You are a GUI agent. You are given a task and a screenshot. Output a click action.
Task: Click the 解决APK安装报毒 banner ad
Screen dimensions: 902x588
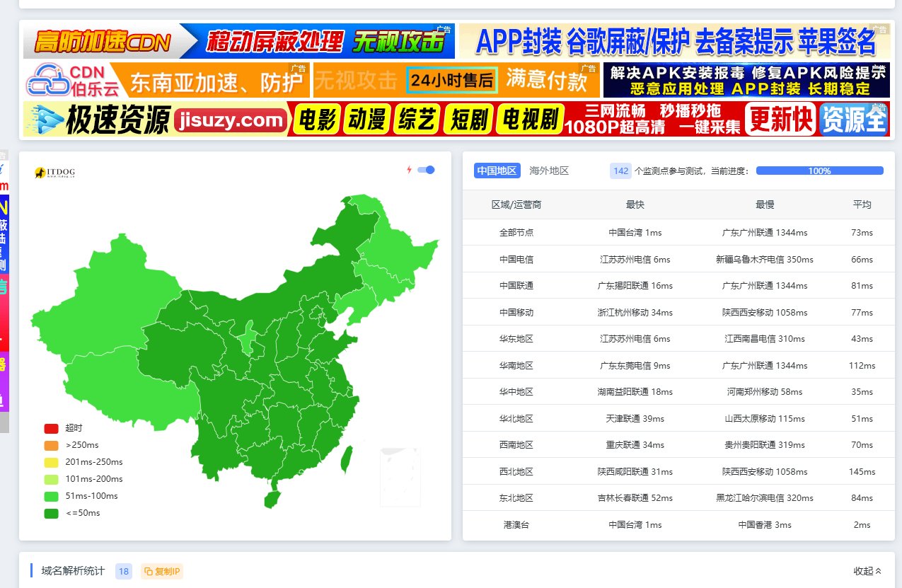point(746,80)
